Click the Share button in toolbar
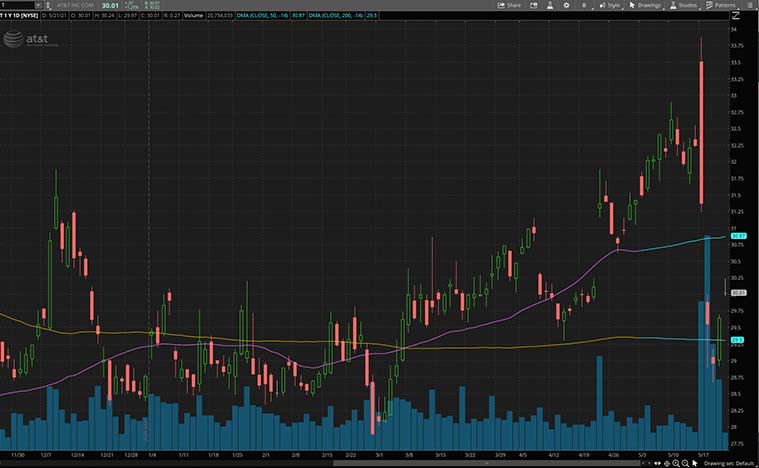This screenshot has height=468, width=759. (x=509, y=5)
